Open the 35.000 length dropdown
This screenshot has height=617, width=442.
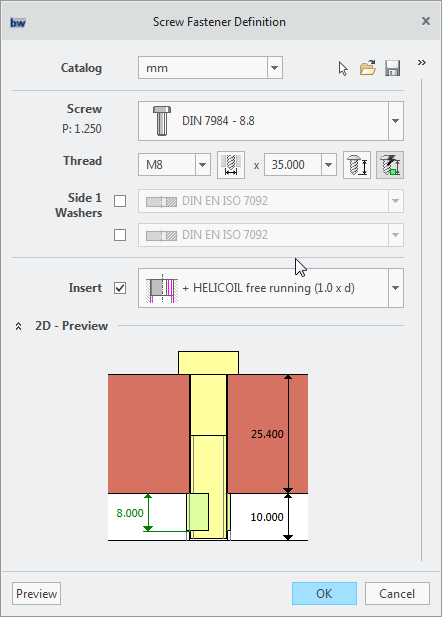click(329, 164)
